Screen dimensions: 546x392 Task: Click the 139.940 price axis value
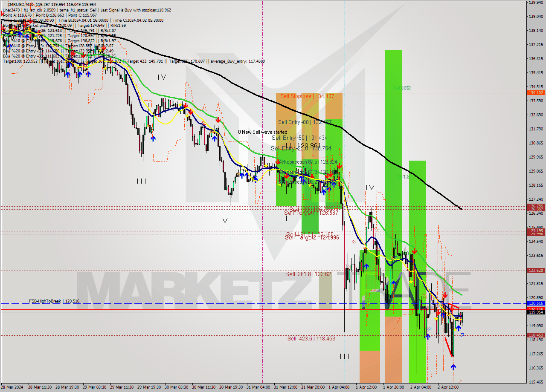point(536,2)
